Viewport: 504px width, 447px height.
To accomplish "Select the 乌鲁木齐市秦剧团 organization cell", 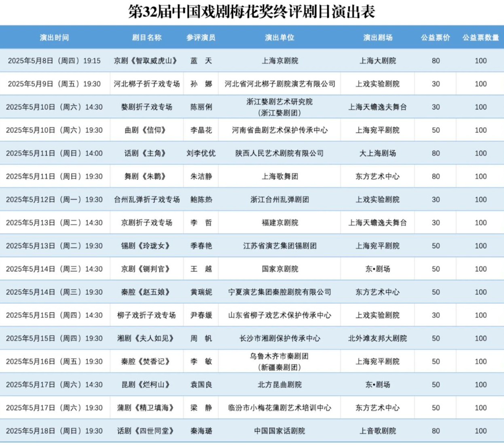I will point(280,356).
